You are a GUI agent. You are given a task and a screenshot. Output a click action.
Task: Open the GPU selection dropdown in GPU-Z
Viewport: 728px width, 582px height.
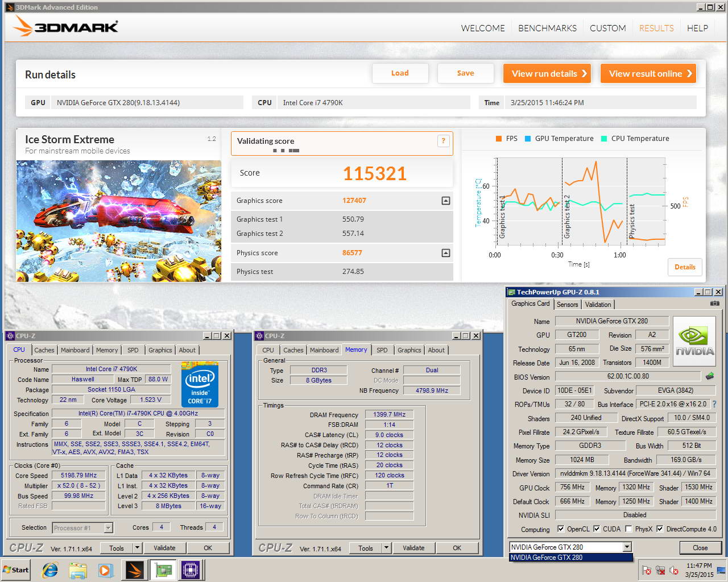(x=627, y=547)
